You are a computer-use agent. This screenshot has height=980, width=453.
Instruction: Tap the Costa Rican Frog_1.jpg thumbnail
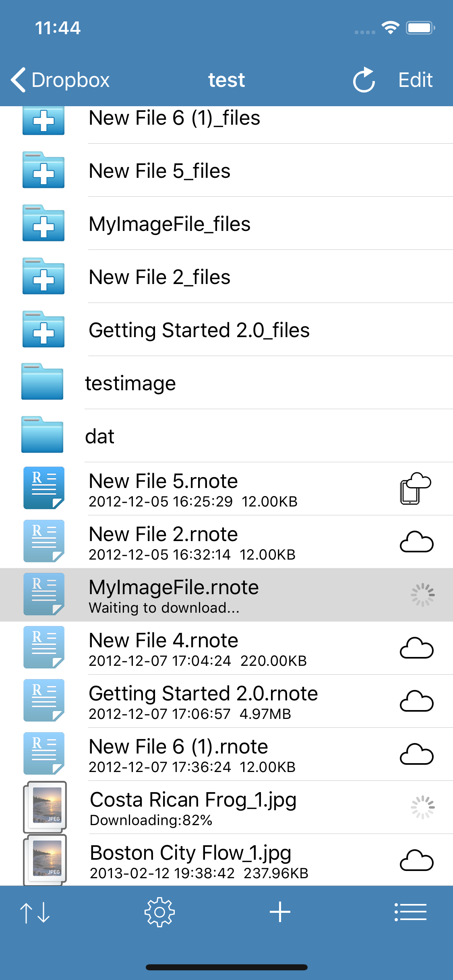(45, 807)
